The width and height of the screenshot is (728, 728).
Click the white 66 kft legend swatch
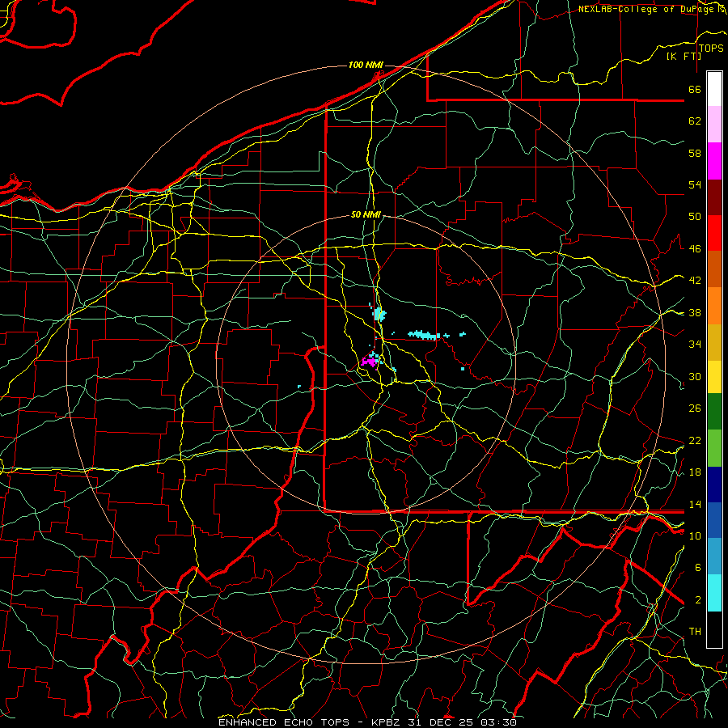coord(714,89)
